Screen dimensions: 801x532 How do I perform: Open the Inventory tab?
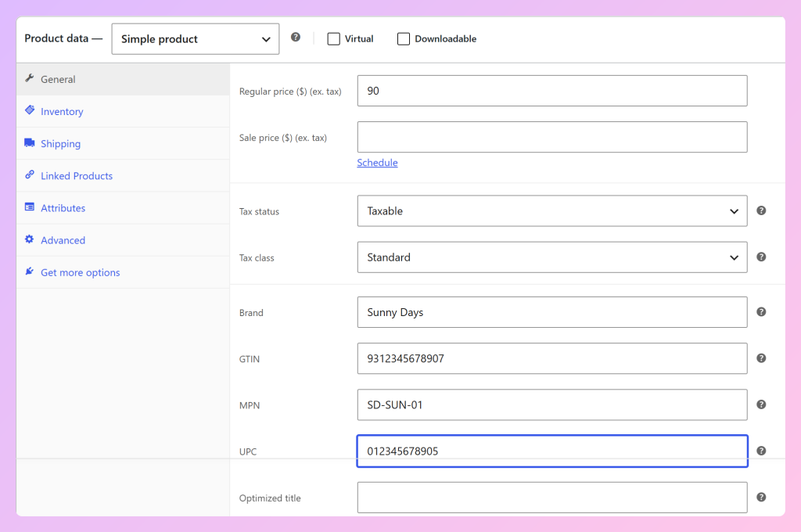[123, 111]
